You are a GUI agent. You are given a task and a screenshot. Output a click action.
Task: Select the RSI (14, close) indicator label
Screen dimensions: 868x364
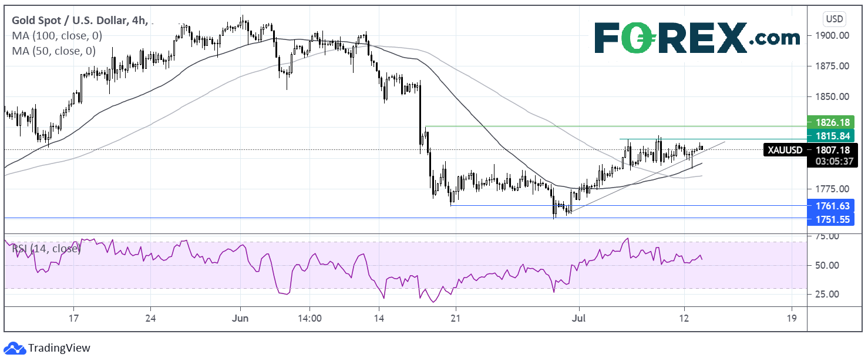(x=46, y=248)
